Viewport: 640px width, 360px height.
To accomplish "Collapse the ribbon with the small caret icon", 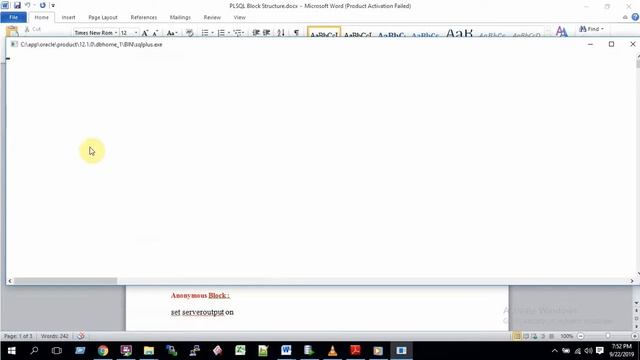I will point(625,17).
